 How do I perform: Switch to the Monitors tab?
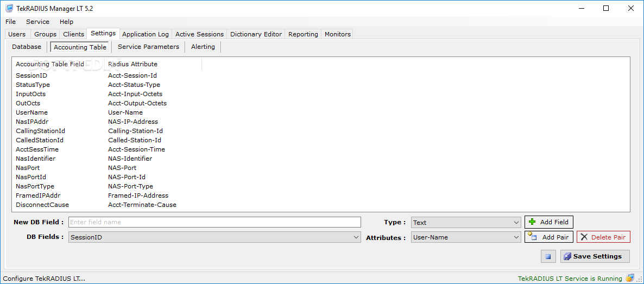pyautogui.click(x=338, y=34)
